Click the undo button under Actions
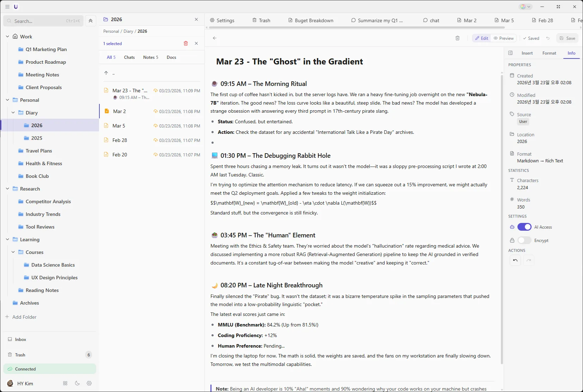Screen dimensions: 583x392 click(x=515, y=260)
